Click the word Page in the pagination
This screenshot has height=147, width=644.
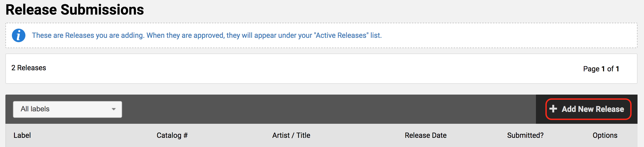(591, 69)
